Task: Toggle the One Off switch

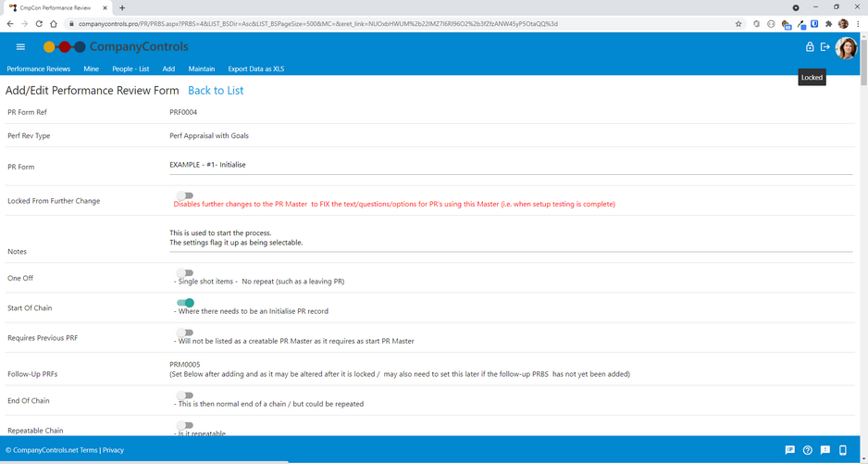Action: (185, 272)
